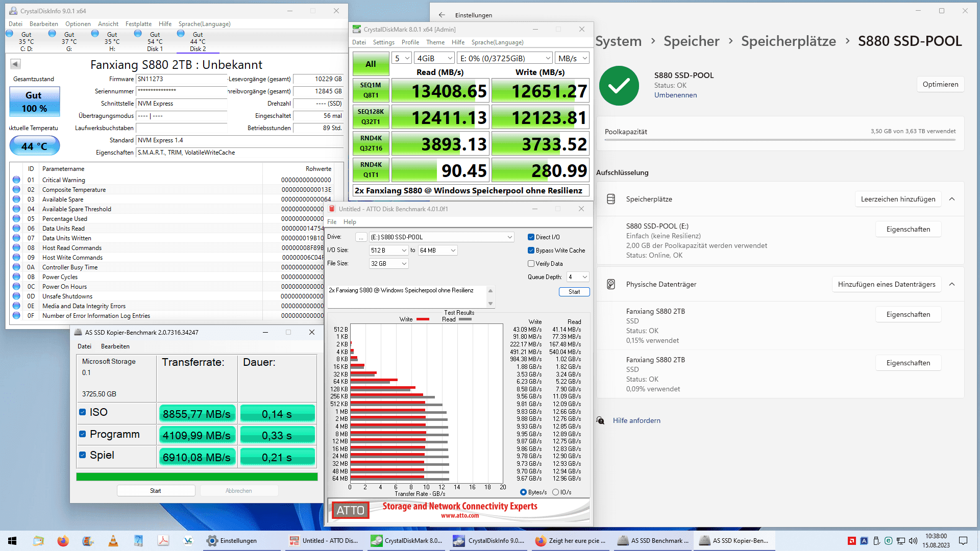Click the SEQ1M Q8T1 test button
This screenshot has width=980, height=551.
click(x=371, y=90)
